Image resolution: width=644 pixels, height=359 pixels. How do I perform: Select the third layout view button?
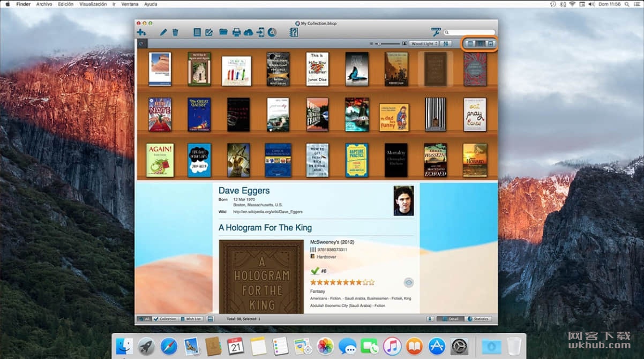coord(490,43)
